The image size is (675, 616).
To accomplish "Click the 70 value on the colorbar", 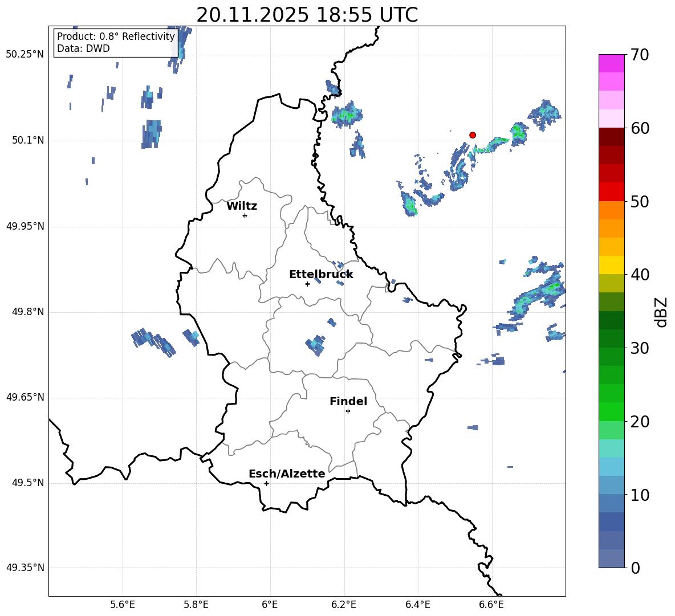I will pyautogui.click(x=640, y=55).
